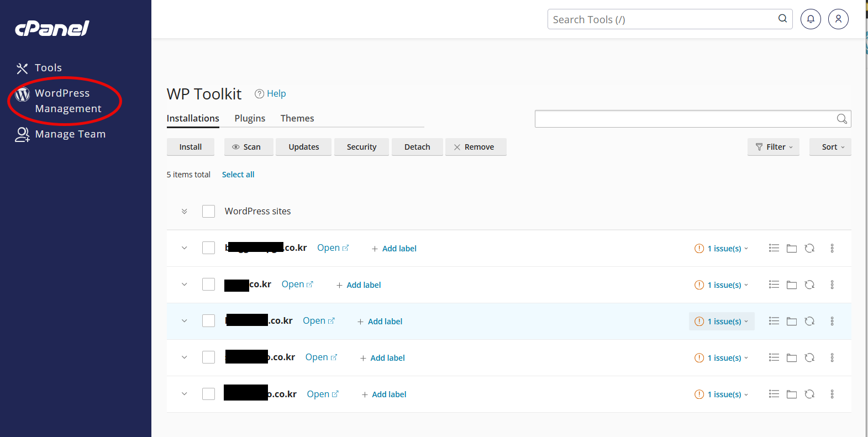Expand the last site row chevron

pos(185,394)
